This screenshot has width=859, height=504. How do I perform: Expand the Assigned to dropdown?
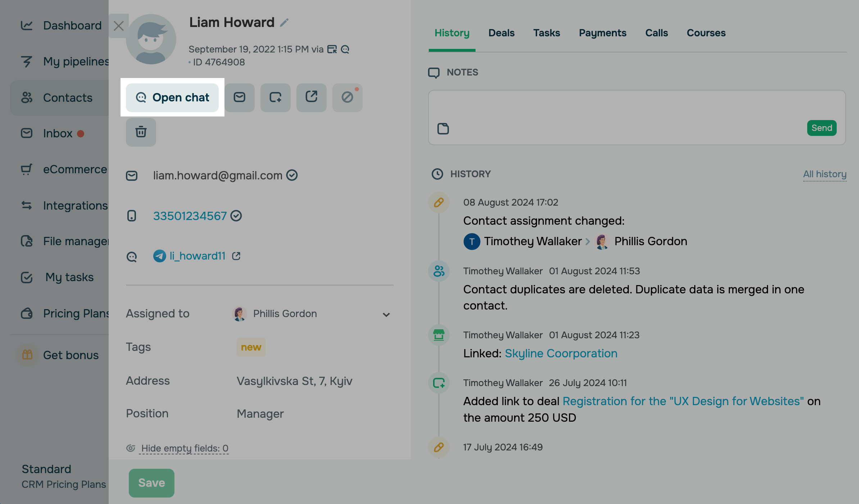coord(312,314)
